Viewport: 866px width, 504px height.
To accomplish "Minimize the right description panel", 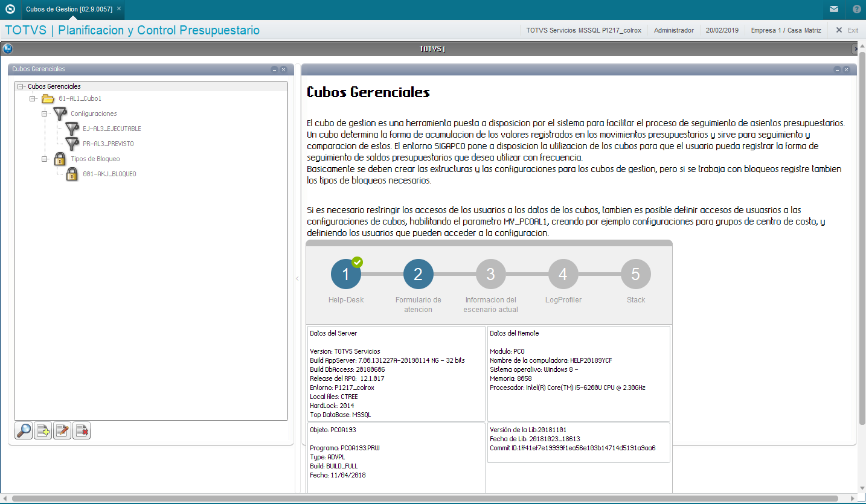I will tap(837, 69).
